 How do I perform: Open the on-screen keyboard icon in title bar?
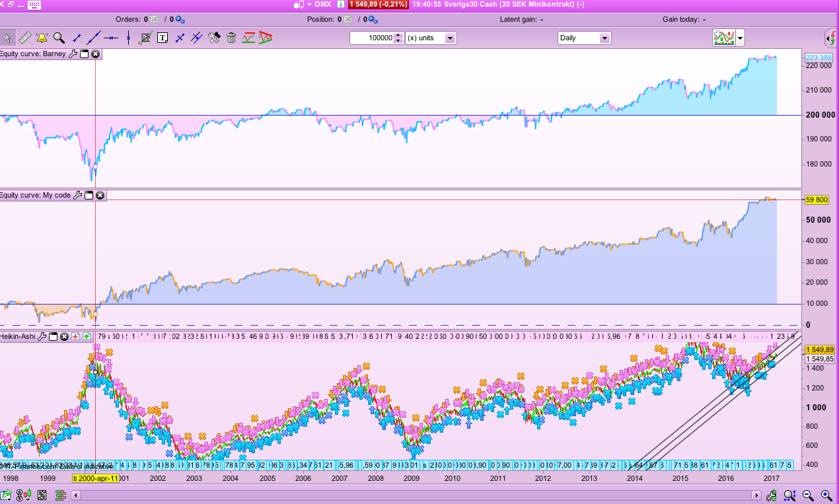coord(34,5)
